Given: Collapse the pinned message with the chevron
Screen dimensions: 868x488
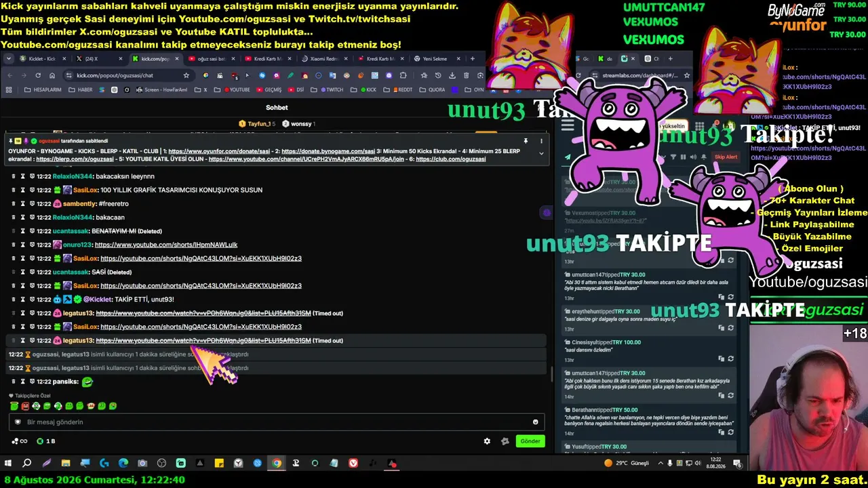Looking at the screenshot, I should pos(541,153).
